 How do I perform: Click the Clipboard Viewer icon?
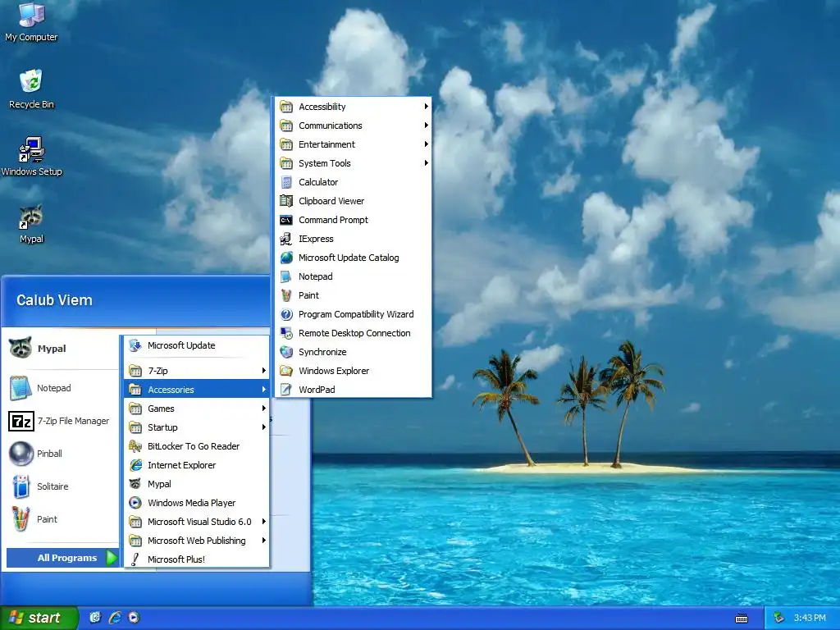point(286,201)
